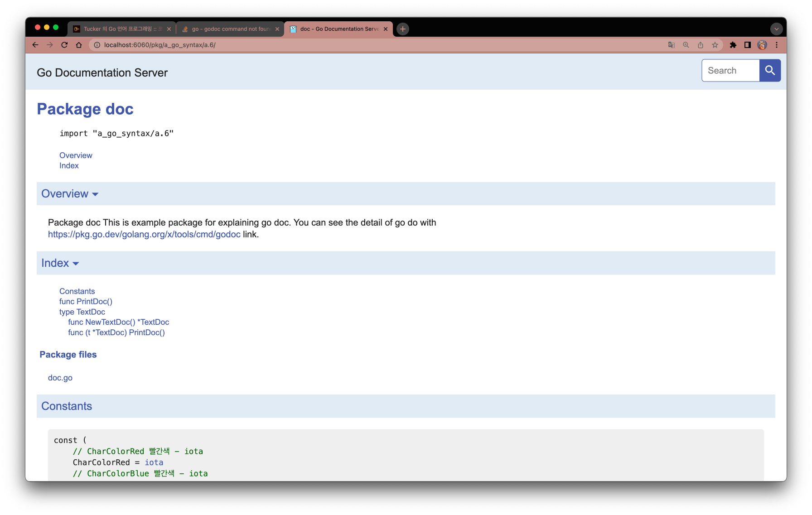The height and width of the screenshot is (515, 812).
Task: Click the macOS yellow minimize button
Action: tap(47, 27)
